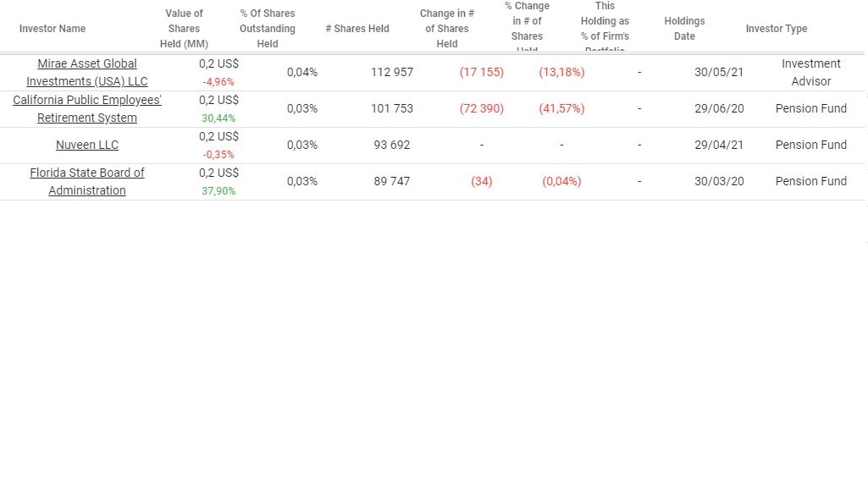Click % Of Shares Outstanding Held header
The height and width of the screenshot is (500, 868).
[x=267, y=29]
